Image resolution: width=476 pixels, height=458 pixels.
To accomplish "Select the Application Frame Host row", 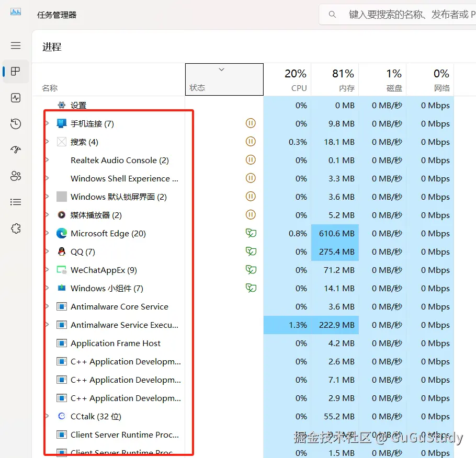I will (243, 344).
